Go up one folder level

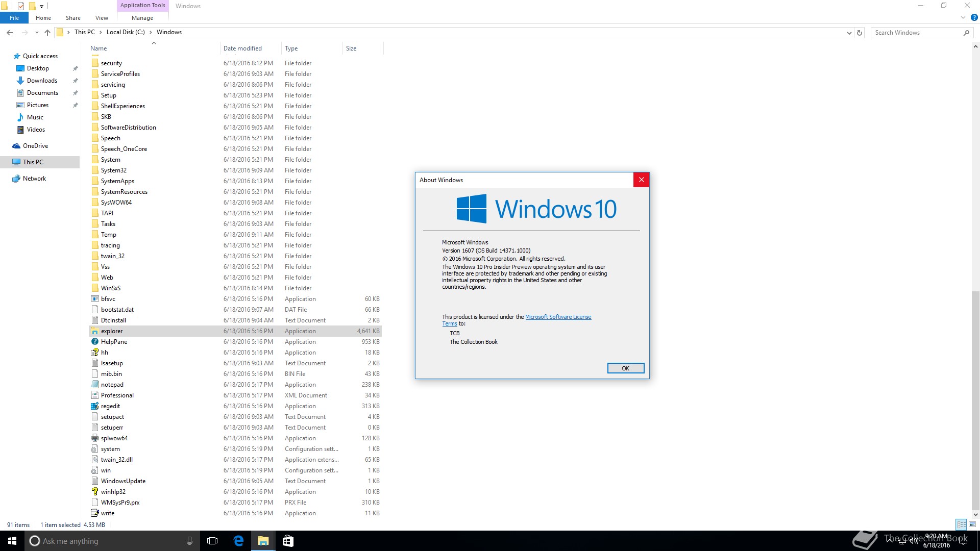(47, 32)
